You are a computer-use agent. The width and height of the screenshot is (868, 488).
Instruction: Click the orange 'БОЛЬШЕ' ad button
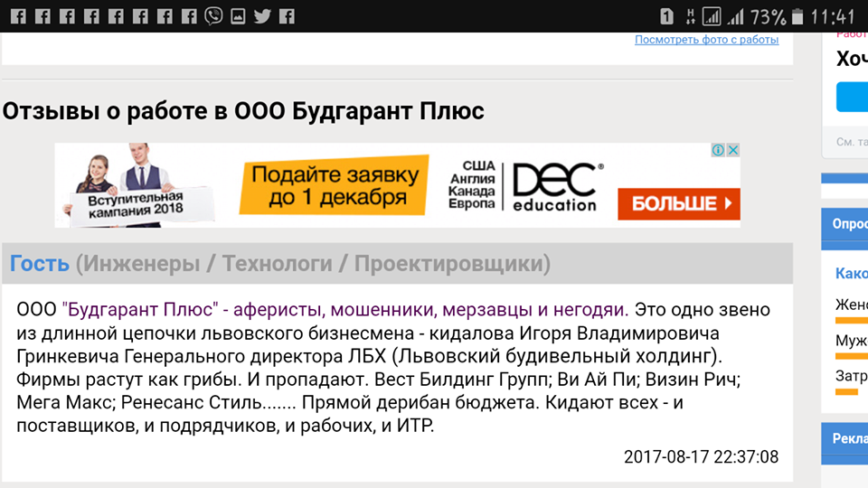[679, 203]
